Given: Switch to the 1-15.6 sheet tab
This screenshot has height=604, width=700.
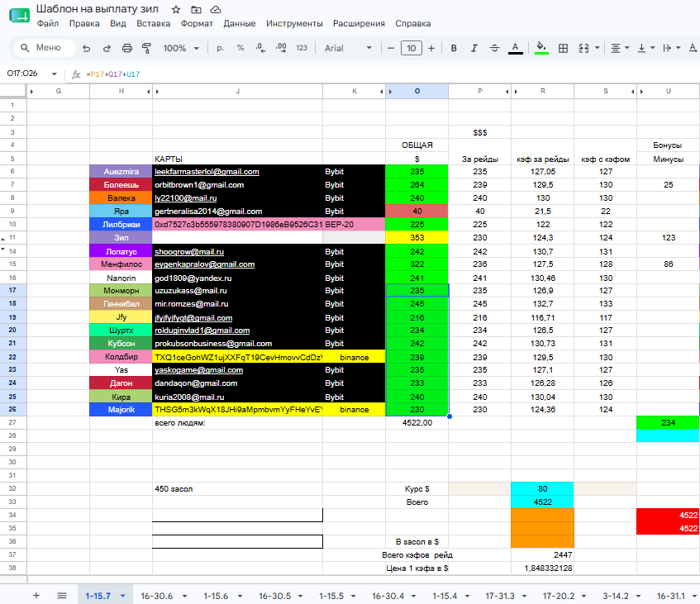Looking at the screenshot, I should point(216,596).
